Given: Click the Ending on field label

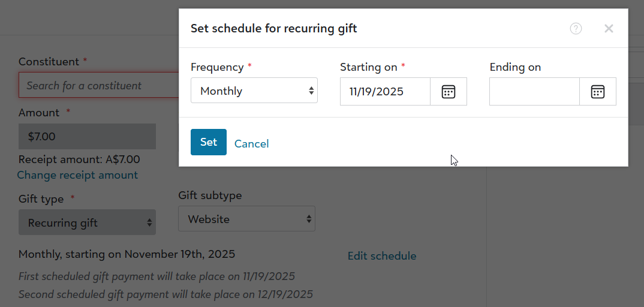Looking at the screenshot, I should [515, 67].
